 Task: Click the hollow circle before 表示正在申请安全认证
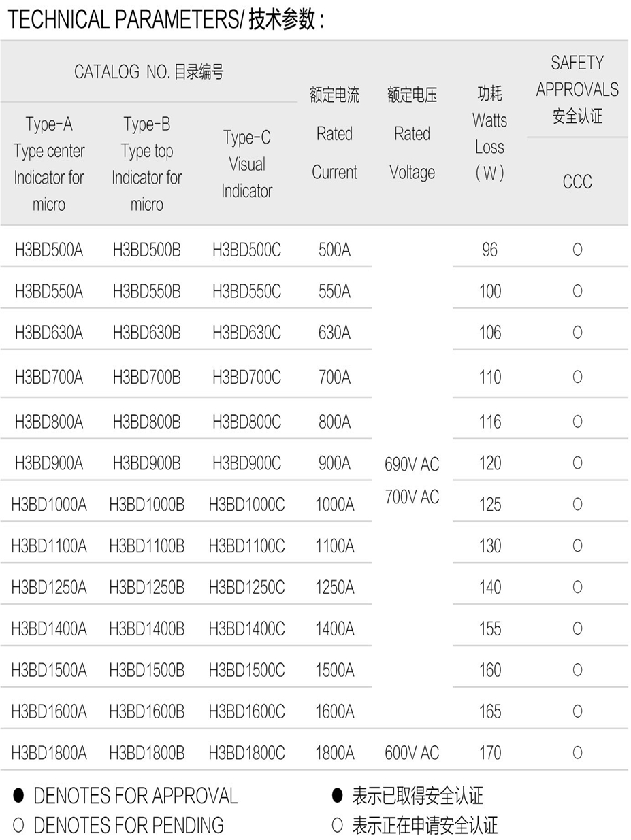point(336,825)
